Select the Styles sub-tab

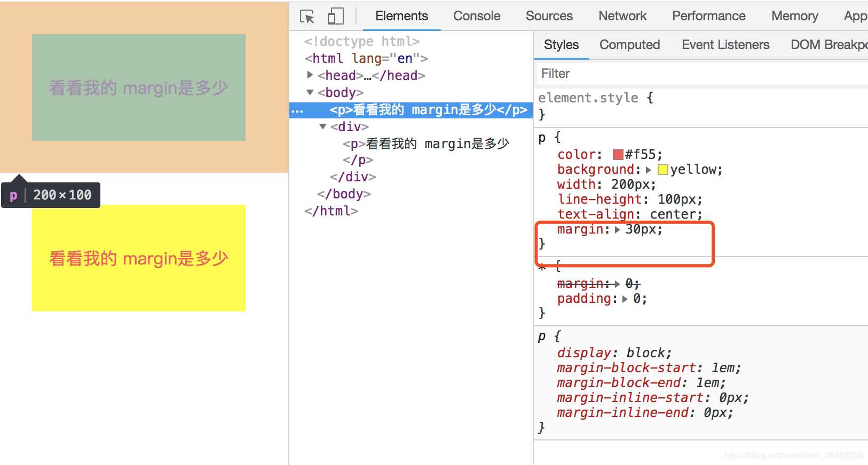coord(561,45)
